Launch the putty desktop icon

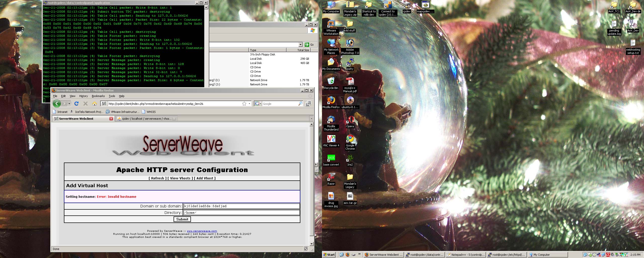pyautogui.click(x=350, y=64)
